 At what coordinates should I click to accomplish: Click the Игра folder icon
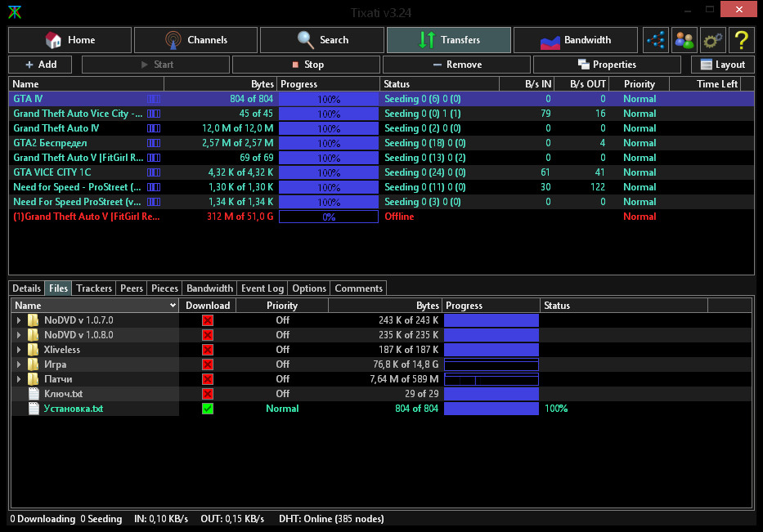click(33, 364)
